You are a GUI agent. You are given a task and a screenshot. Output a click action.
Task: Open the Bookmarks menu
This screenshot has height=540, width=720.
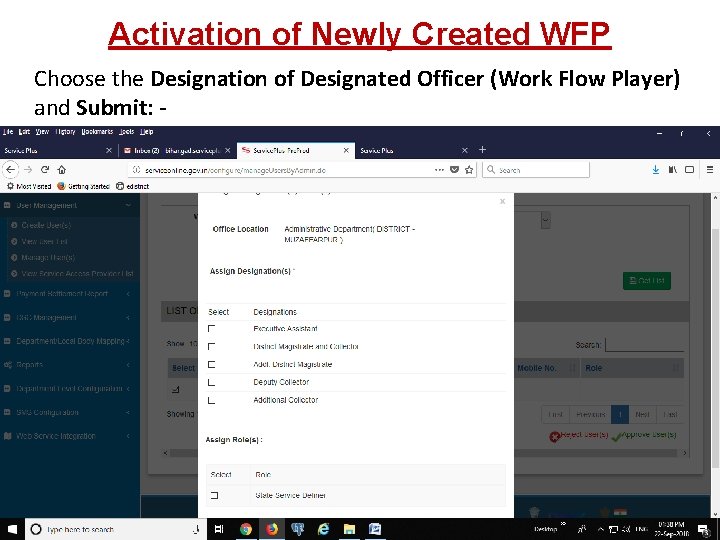[97, 132]
